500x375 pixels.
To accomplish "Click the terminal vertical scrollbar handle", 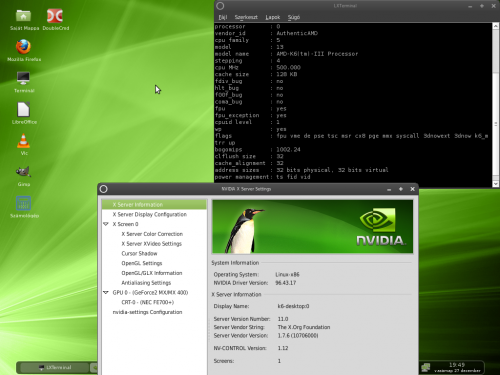I will click(x=496, y=124).
